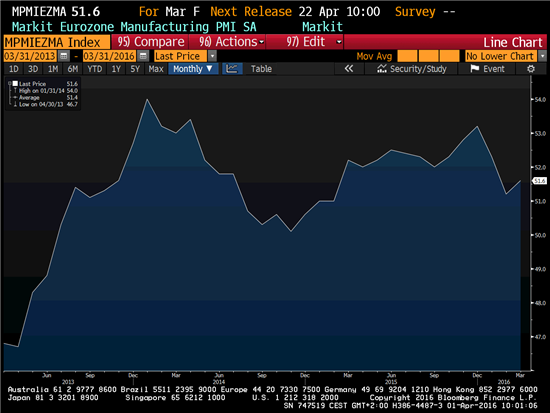Viewport: 550px width, 413px height.
Task: Select the 1M time range
Action: pos(53,69)
